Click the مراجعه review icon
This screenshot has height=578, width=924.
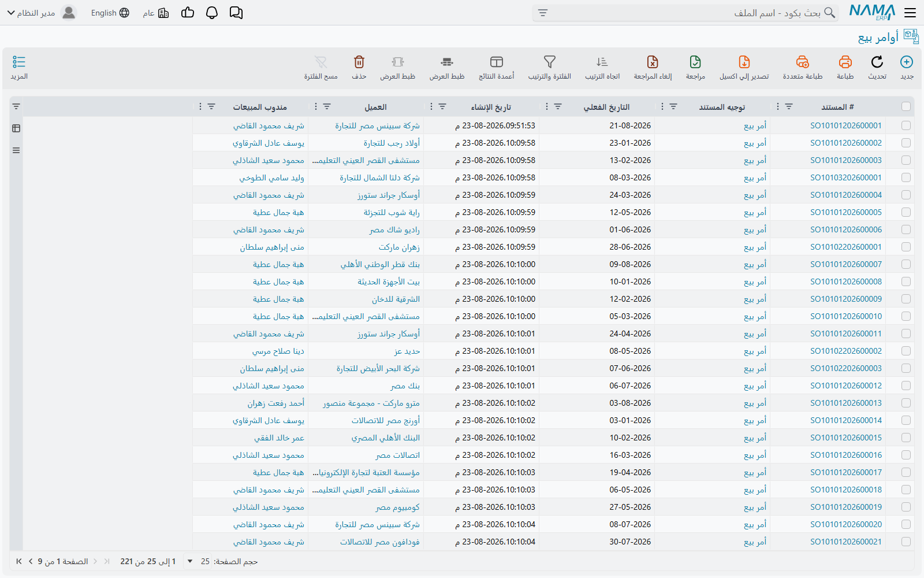click(695, 67)
